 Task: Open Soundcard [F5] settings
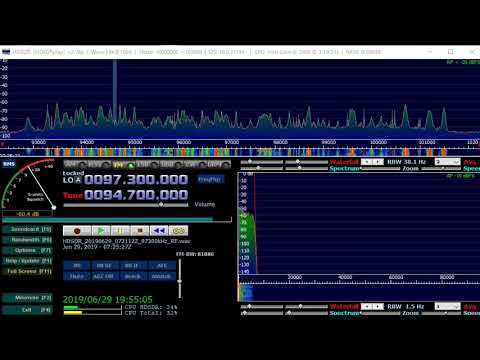point(27,229)
